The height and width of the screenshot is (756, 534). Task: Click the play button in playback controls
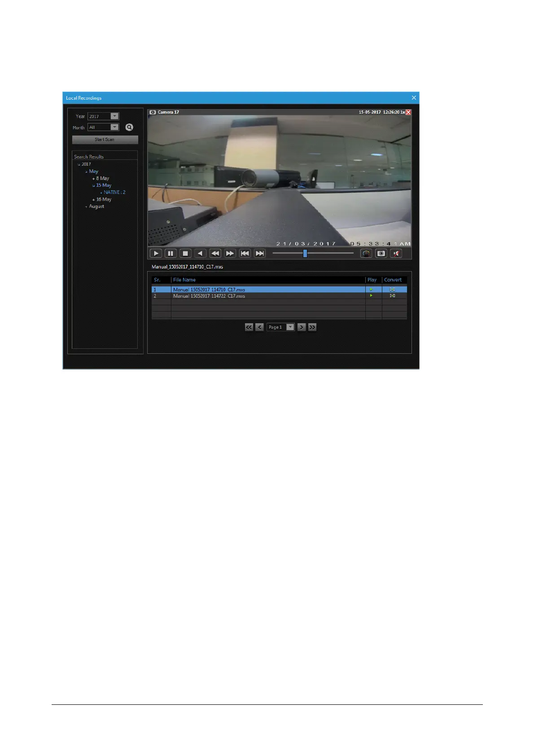(x=156, y=253)
